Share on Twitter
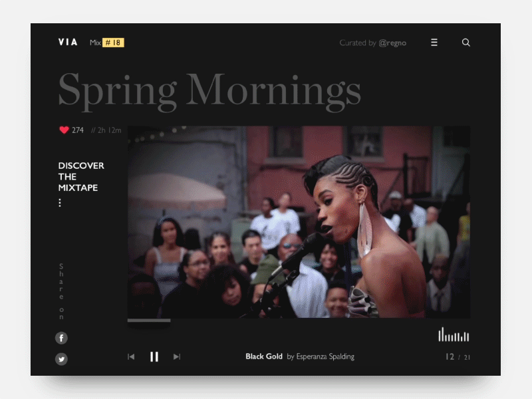This screenshot has height=399, width=532. pos(61,359)
